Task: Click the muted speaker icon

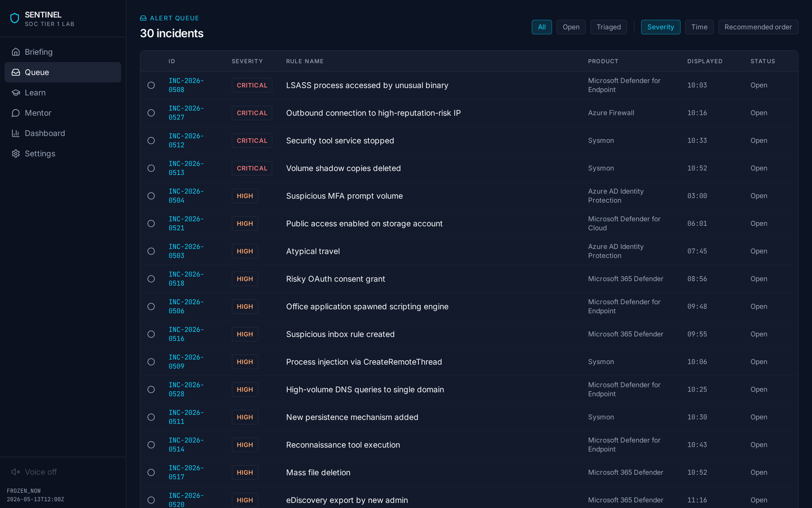Action: click(x=16, y=472)
